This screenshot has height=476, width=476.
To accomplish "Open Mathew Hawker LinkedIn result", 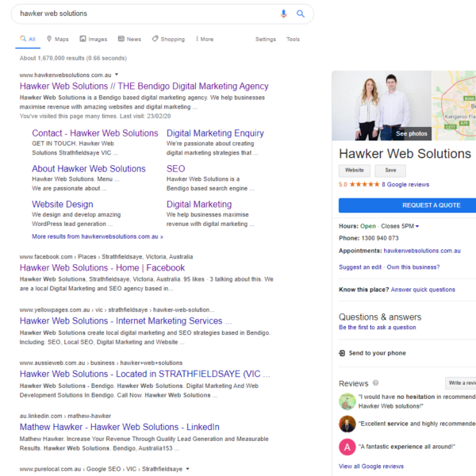I will click(120, 427).
